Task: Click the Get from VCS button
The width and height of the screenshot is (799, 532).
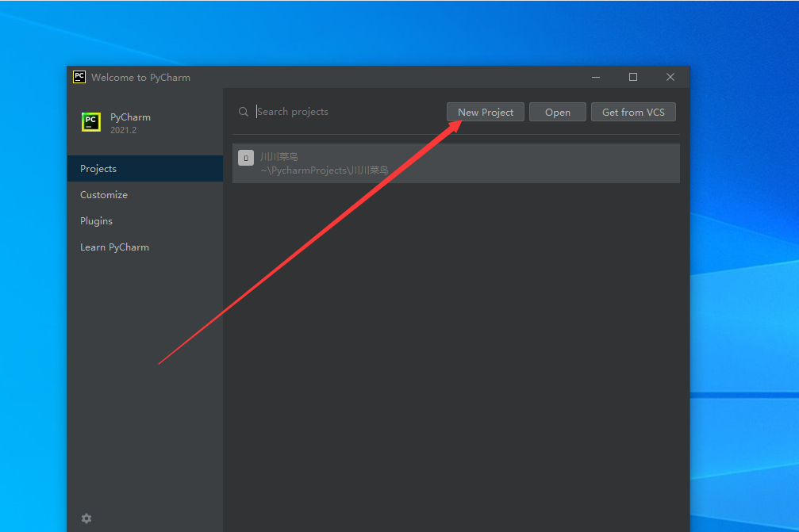Action: (x=633, y=112)
